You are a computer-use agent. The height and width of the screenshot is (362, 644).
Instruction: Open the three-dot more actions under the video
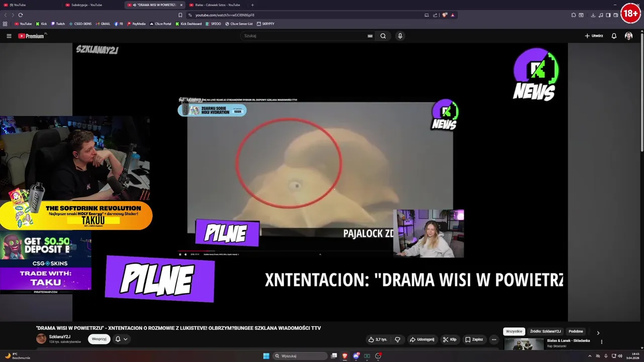coord(494,339)
